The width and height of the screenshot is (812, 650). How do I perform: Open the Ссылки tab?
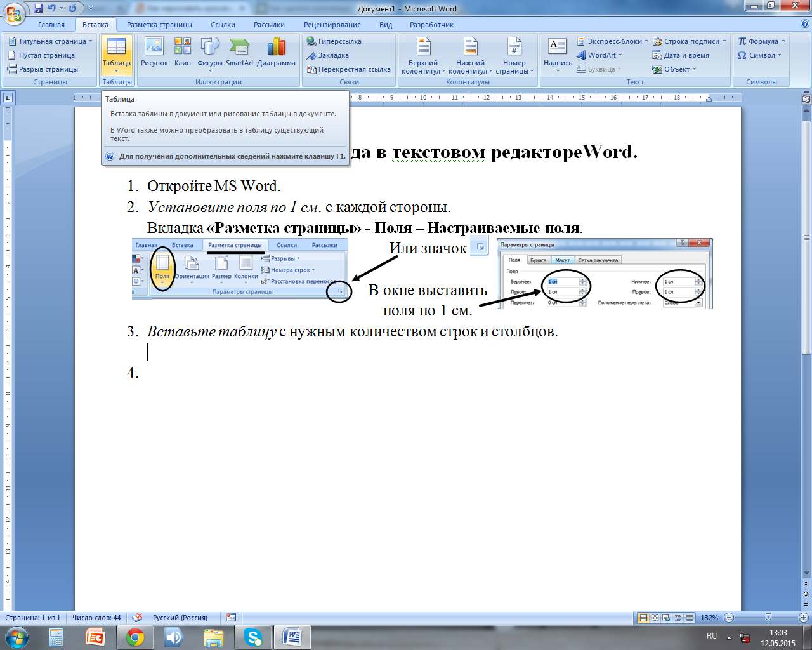[223, 25]
